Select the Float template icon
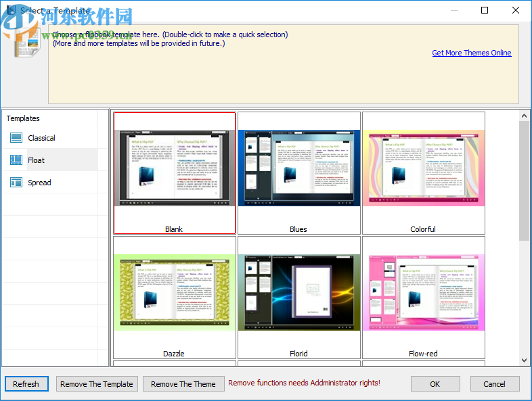The image size is (532, 401). click(16, 160)
